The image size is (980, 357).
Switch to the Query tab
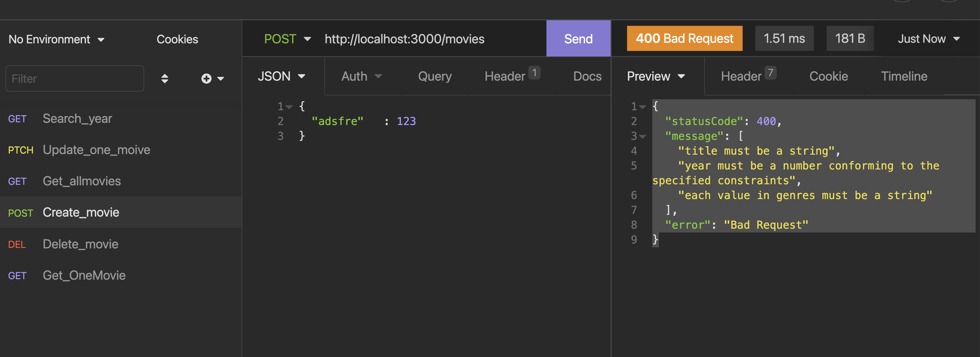(x=434, y=76)
